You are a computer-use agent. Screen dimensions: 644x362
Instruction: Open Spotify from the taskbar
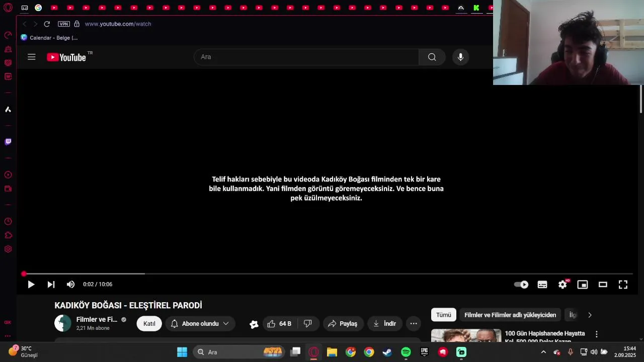(406, 352)
